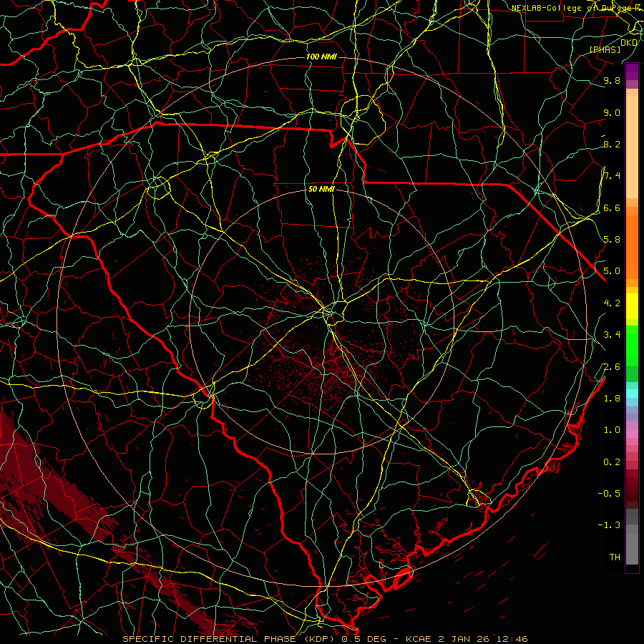Click the cyan segment of the color bar
Viewport: 644px width, 644px height.
click(632, 394)
